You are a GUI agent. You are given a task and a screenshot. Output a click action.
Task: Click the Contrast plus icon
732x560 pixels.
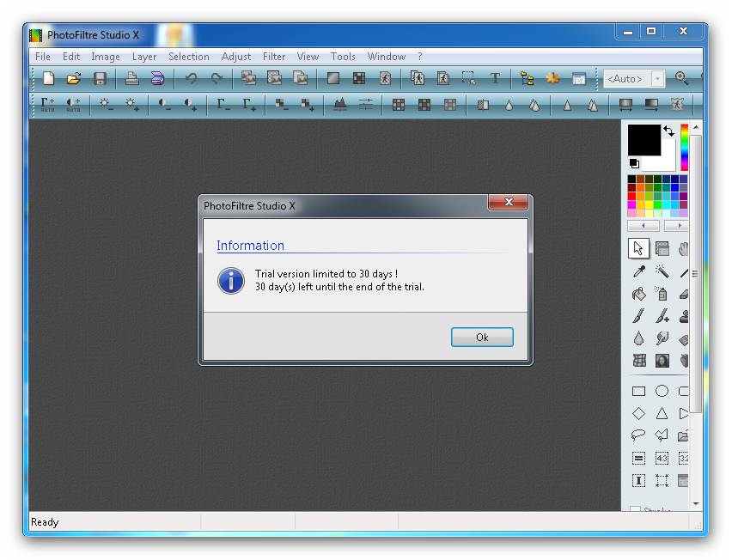tap(190, 105)
